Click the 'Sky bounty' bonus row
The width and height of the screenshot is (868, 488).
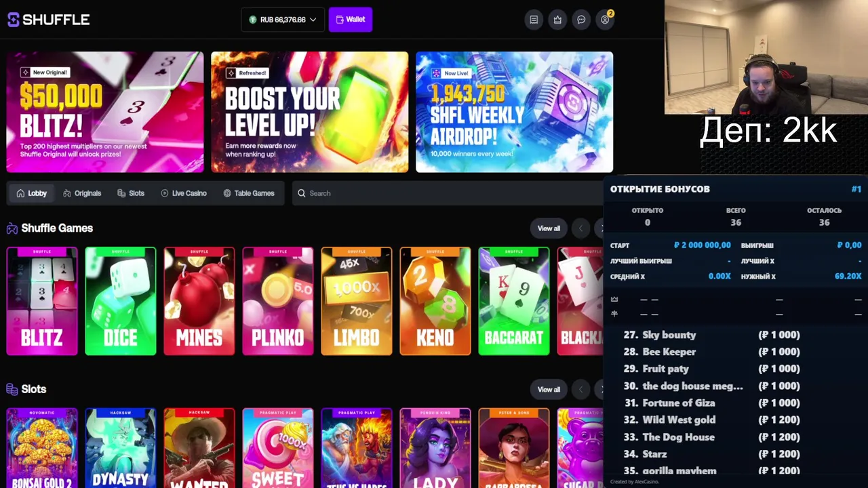712,335
